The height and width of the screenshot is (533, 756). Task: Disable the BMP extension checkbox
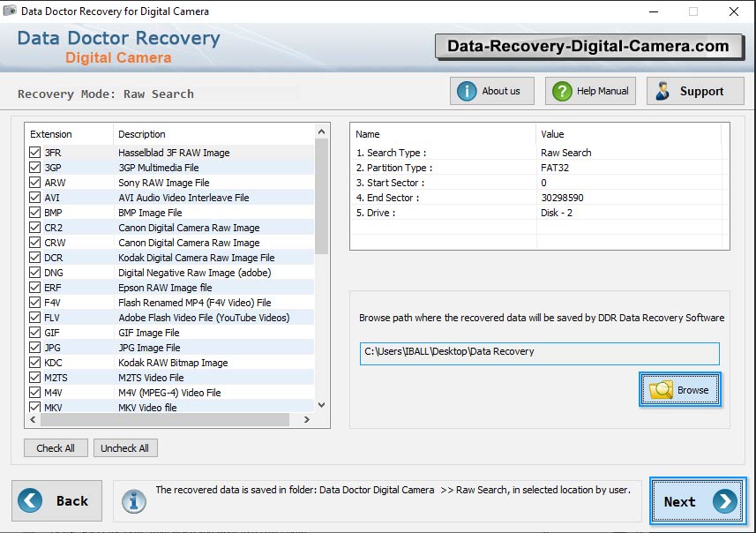pos(34,213)
